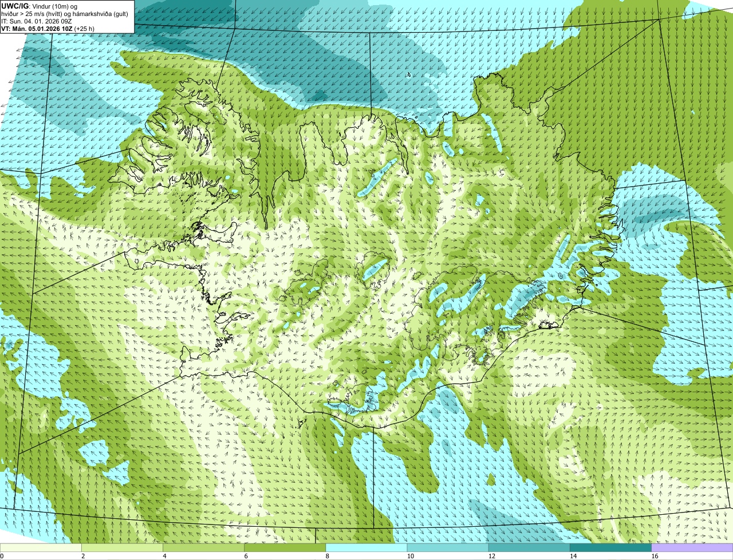Viewport: 733px width, 560px height.
Task: Click the 6–8 m/s olive green legend swatch
Action: tap(285, 548)
